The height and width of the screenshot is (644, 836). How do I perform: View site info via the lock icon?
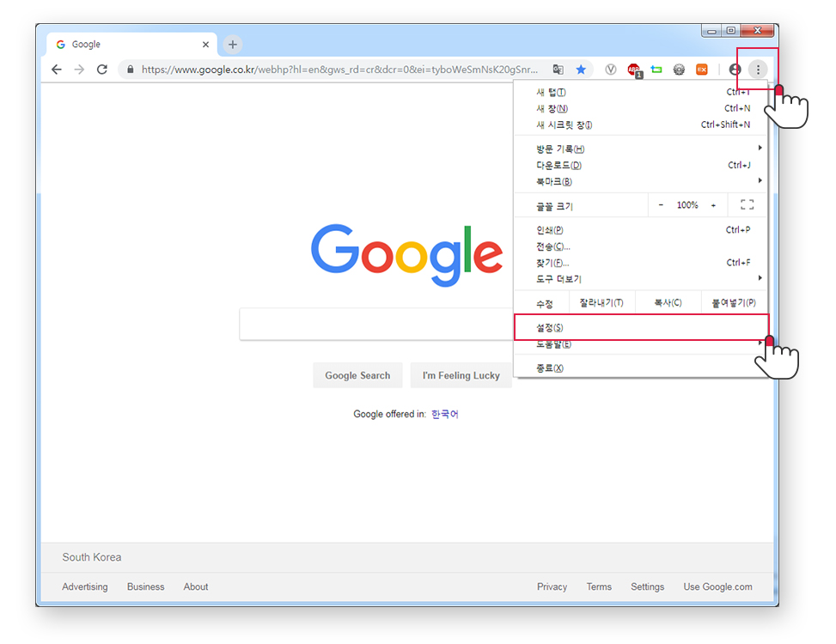point(130,70)
